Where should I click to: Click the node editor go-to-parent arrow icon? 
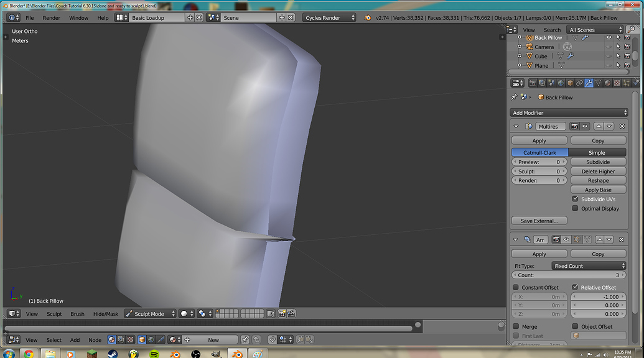[x=256, y=340]
